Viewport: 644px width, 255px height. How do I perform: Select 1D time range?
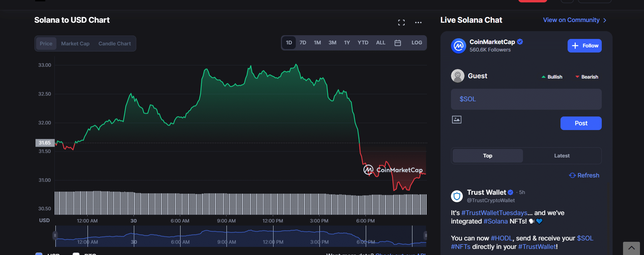tap(289, 43)
